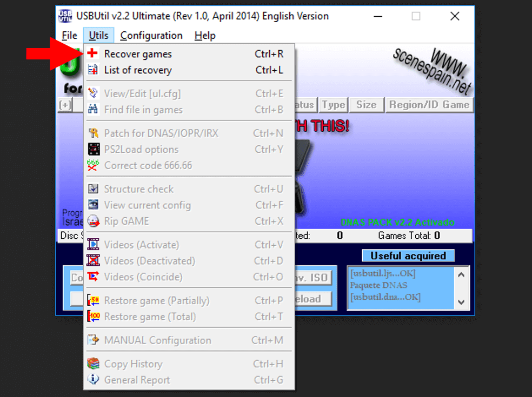Viewport: 532px width, 397px height.
Task: Select Recover games menu entry
Action: [x=189, y=53]
